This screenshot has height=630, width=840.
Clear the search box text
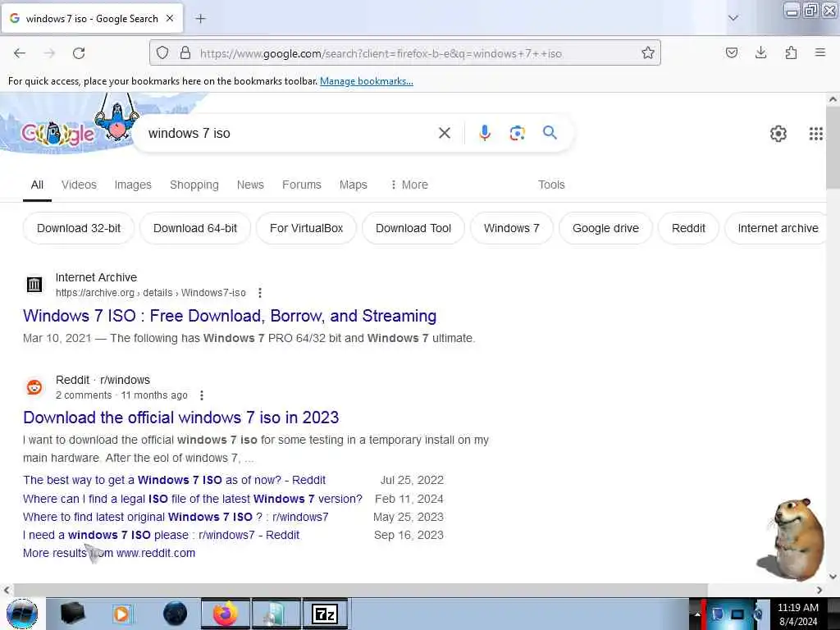click(x=445, y=133)
